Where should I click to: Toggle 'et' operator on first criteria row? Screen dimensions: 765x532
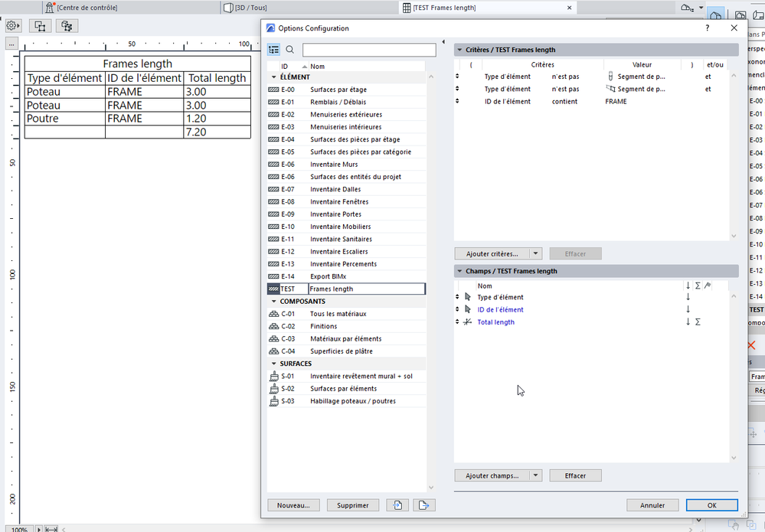click(x=708, y=77)
